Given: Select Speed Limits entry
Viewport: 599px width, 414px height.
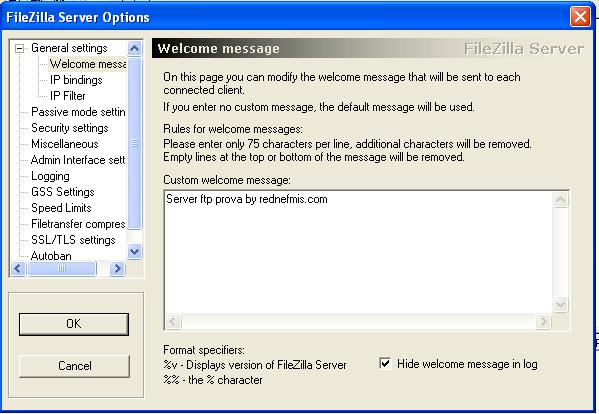Looking at the screenshot, I should point(61,208).
